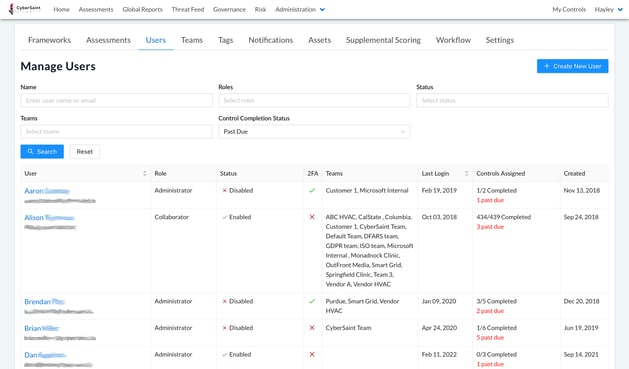
Task: Click '3 past due' in Alison's row
Action: pos(490,227)
